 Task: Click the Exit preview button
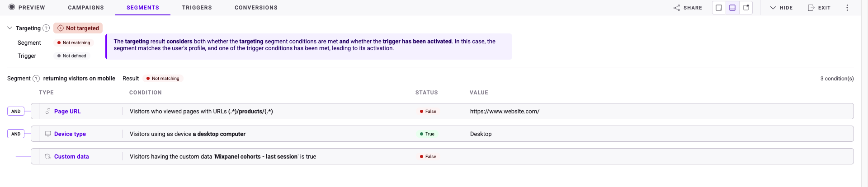click(x=819, y=8)
